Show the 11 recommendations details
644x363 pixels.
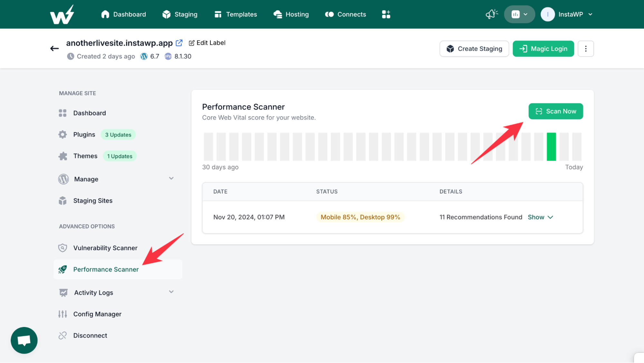[540, 217]
